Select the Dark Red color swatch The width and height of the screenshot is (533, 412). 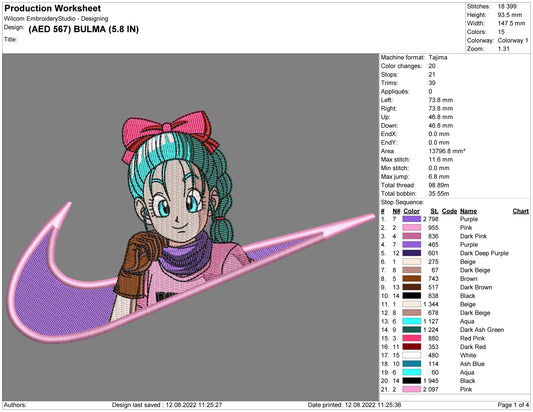click(411, 347)
